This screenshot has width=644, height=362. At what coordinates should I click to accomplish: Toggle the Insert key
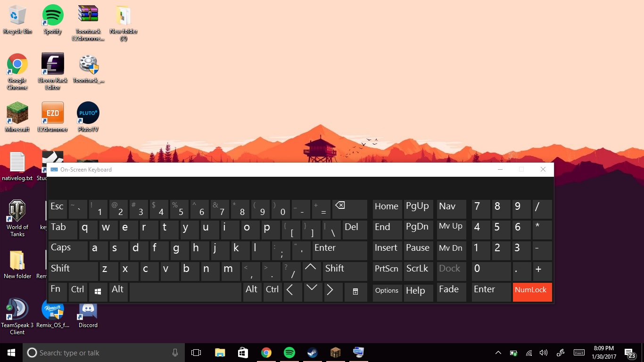387,251
